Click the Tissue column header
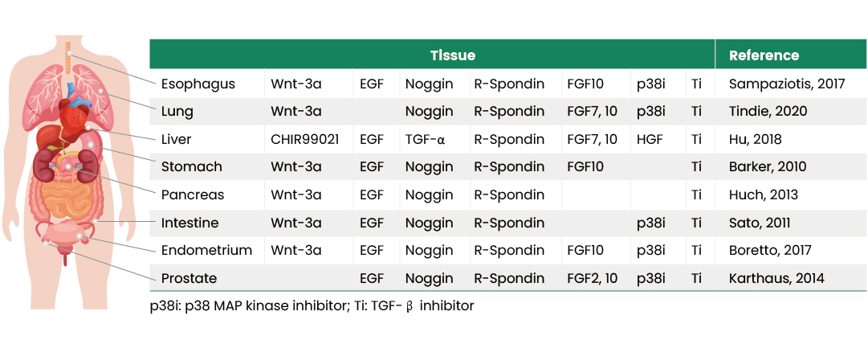The width and height of the screenshot is (868, 344). tap(452, 55)
